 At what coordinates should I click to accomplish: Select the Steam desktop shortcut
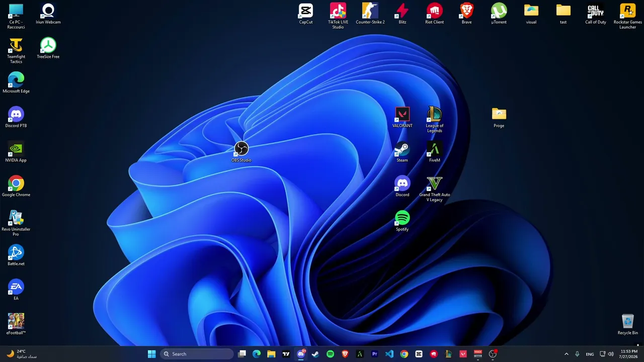point(403,151)
